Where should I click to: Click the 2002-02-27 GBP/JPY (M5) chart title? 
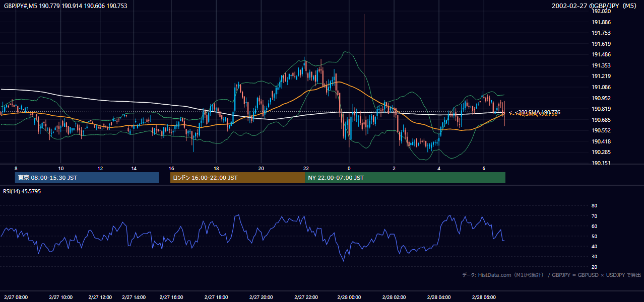pyautogui.click(x=595, y=6)
